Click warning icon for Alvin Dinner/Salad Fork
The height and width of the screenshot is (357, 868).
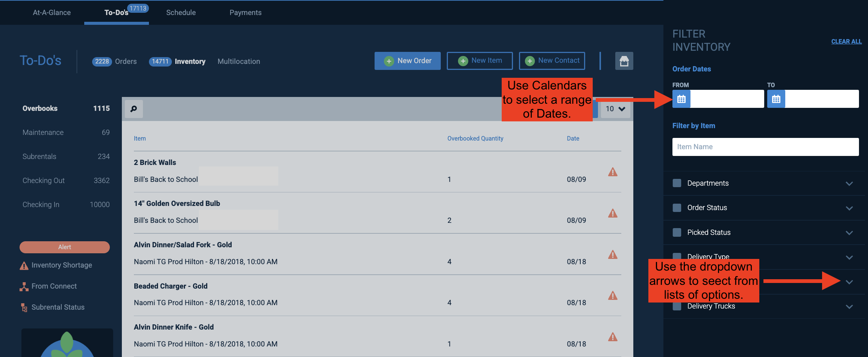[613, 255]
